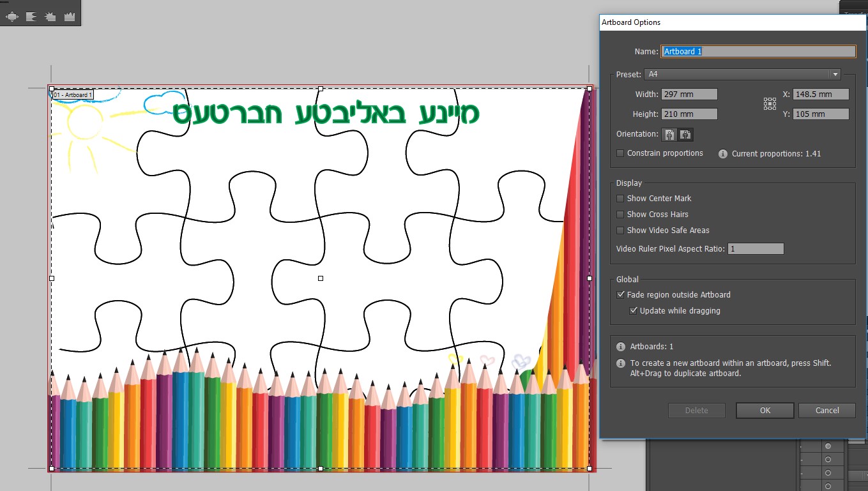The image size is (868, 491).
Task: Select the Scallop tool icon
Action: 31,15
